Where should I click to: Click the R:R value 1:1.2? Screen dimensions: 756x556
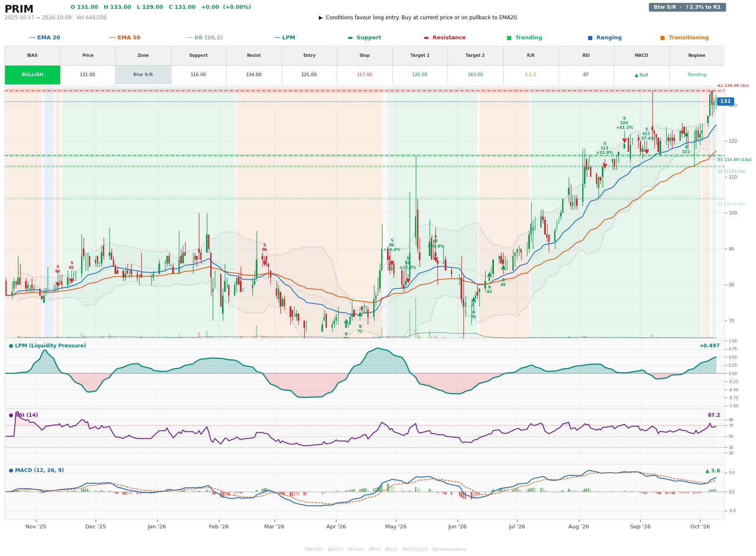point(530,75)
